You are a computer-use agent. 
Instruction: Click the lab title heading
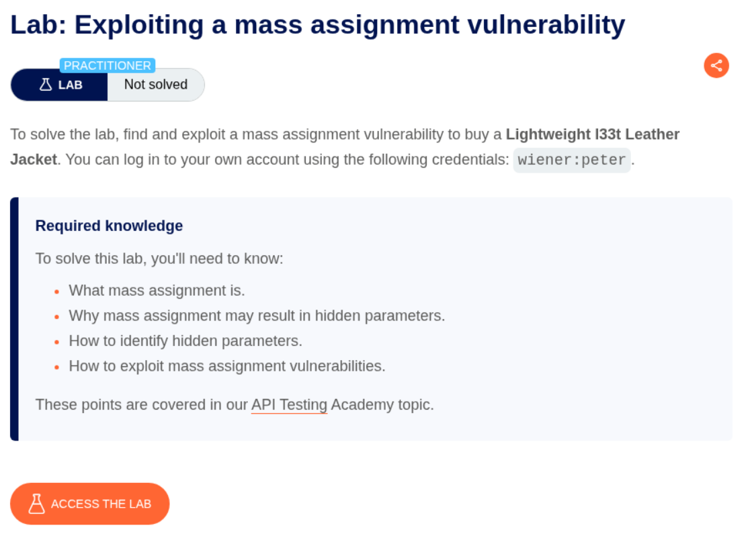tap(318, 25)
